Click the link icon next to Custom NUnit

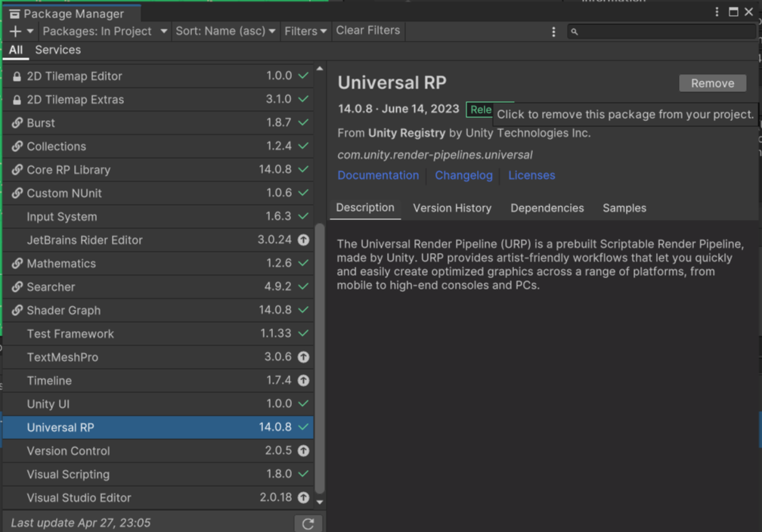point(17,193)
